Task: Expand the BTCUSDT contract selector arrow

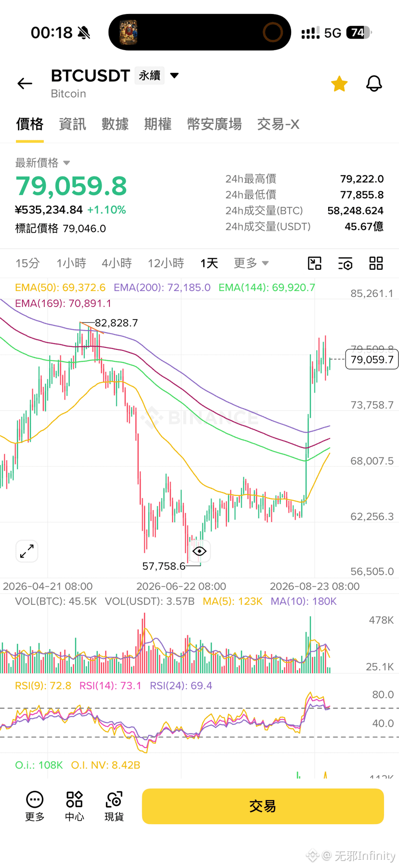Action: pos(174,76)
